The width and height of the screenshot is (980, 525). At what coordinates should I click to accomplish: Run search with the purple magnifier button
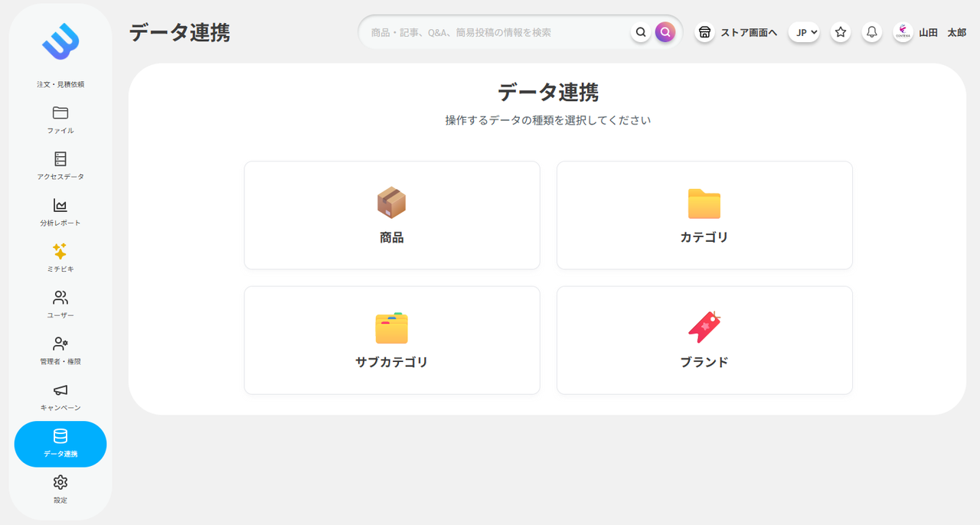point(665,31)
